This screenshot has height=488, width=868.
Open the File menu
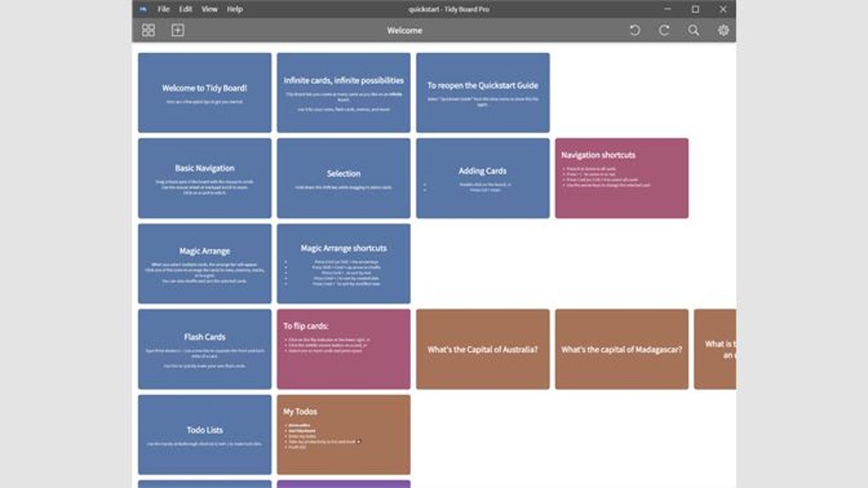coord(163,9)
